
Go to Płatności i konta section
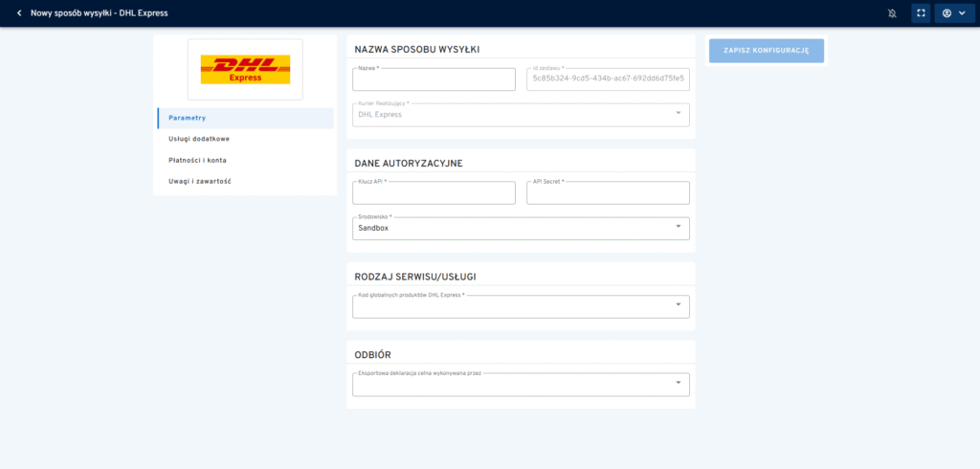pos(197,160)
